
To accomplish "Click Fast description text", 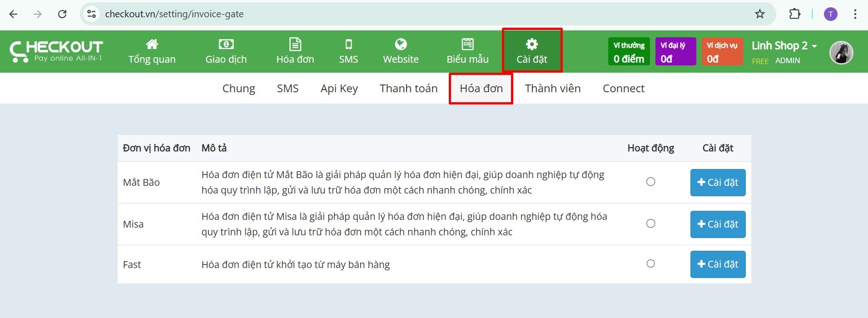I will 296,264.
